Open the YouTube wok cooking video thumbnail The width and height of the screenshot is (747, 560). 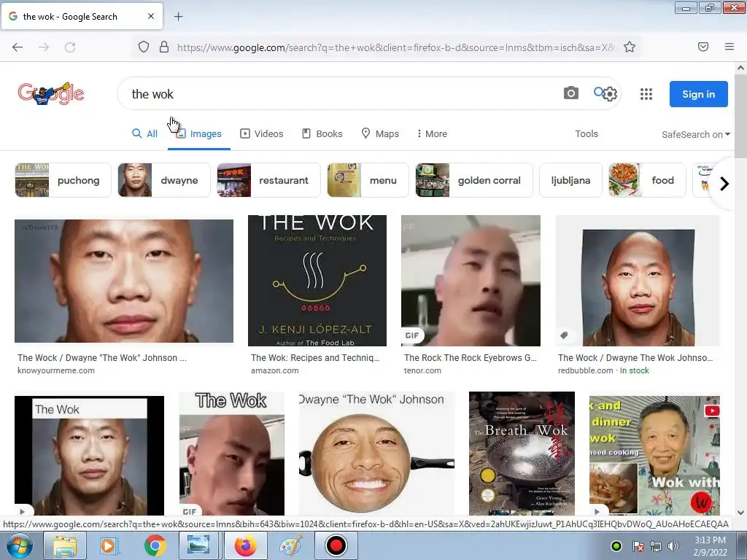coord(654,455)
